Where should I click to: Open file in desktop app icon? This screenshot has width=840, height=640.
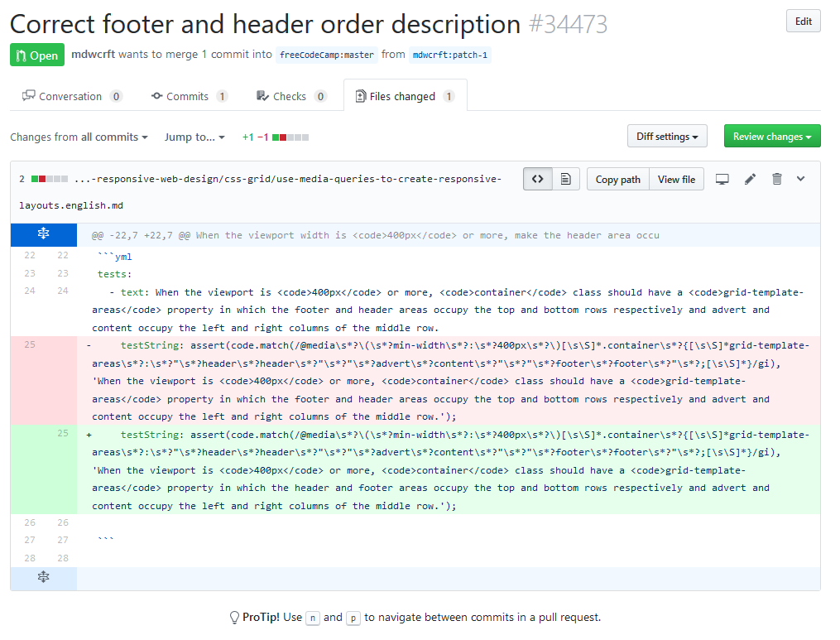tap(722, 179)
